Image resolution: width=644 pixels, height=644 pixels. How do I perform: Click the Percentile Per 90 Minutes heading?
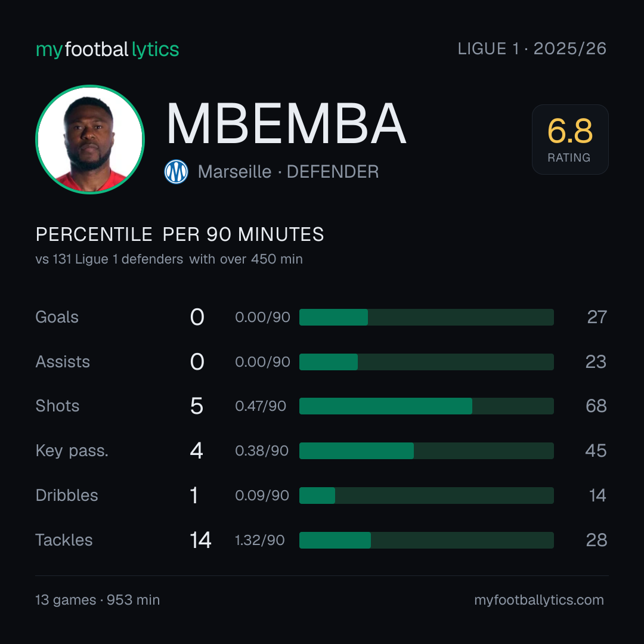pyautogui.click(x=179, y=234)
